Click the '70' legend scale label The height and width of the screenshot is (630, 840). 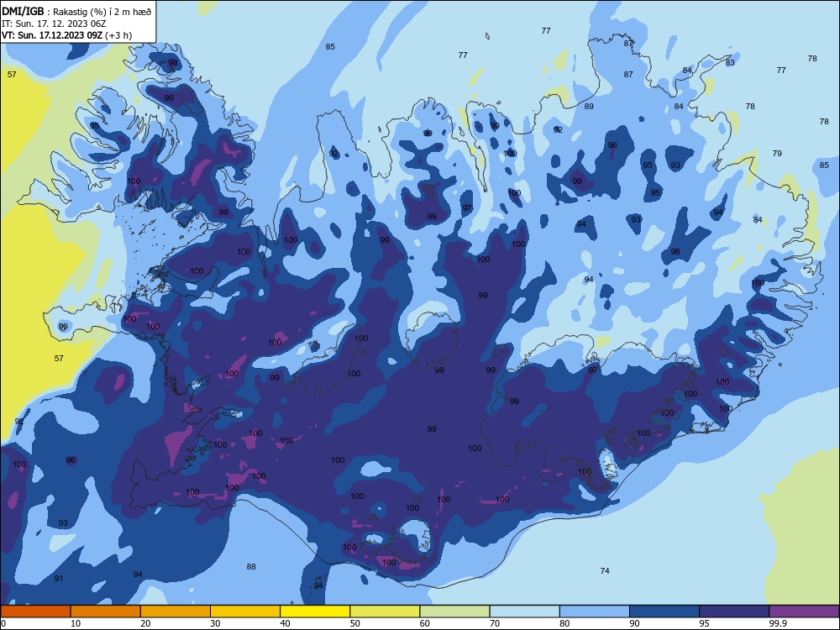[x=495, y=623]
